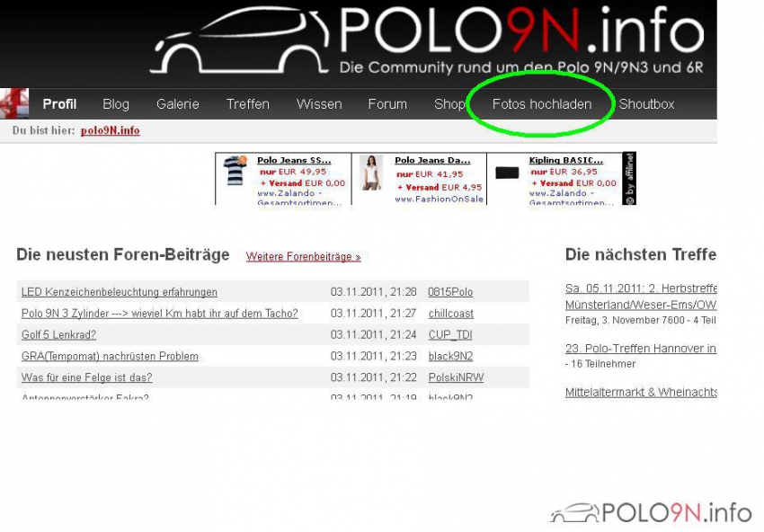Click the circled Fotos hochladen item
The width and height of the screenshot is (764, 532).
point(541,104)
